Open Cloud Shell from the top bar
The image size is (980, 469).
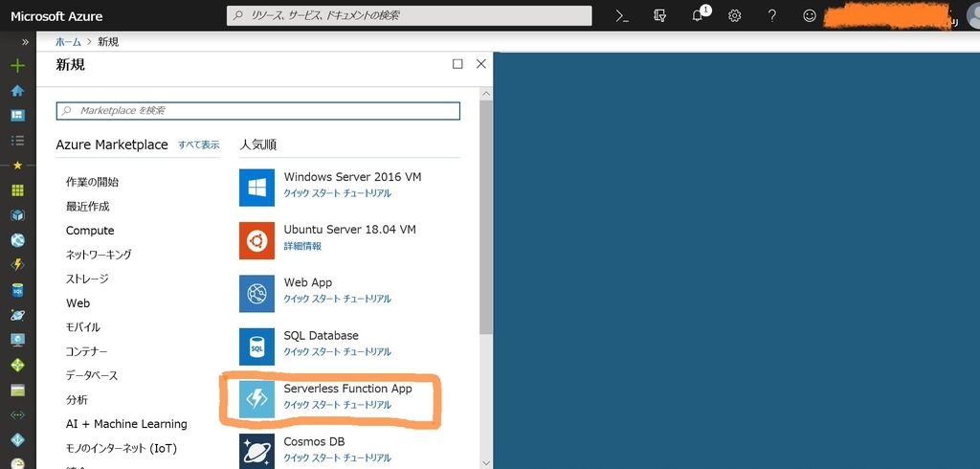click(x=622, y=16)
